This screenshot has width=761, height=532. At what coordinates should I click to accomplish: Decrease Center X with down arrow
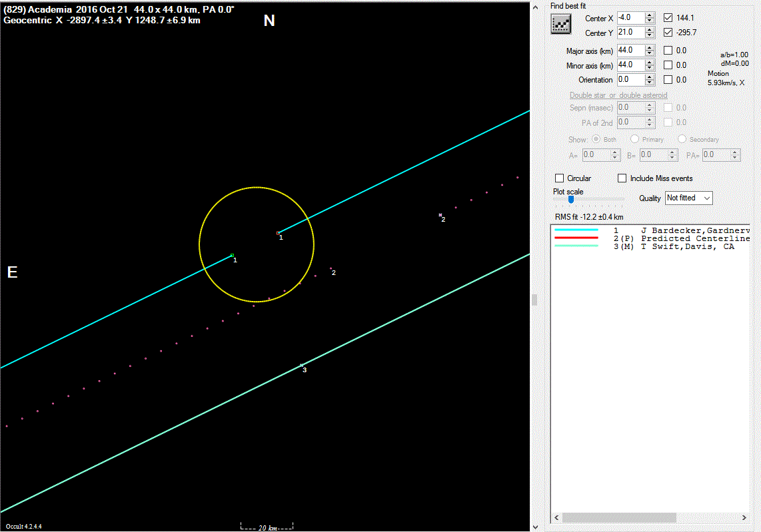[649, 21]
